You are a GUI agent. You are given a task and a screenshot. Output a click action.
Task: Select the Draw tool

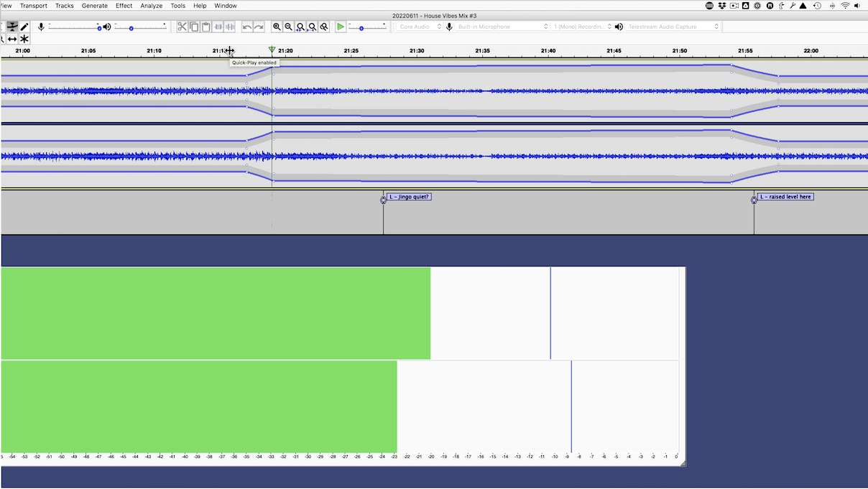(x=24, y=26)
